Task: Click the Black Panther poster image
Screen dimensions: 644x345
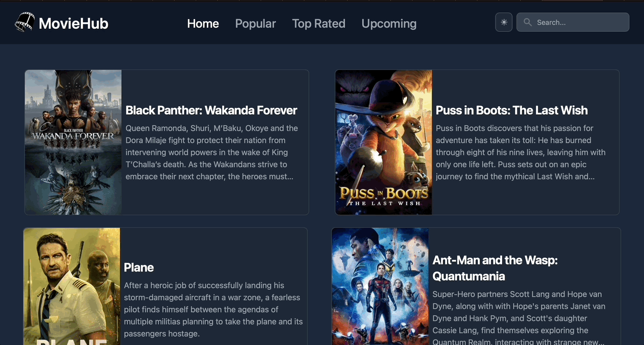Action: coord(73,142)
